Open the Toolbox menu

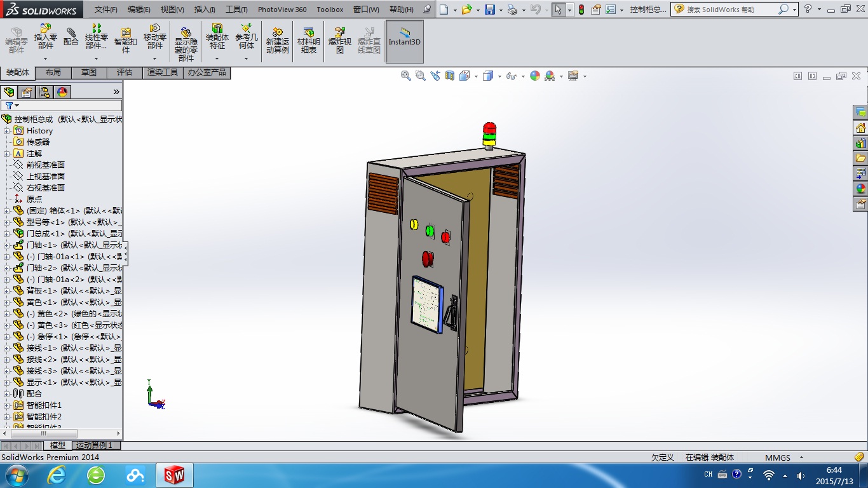point(330,10)
